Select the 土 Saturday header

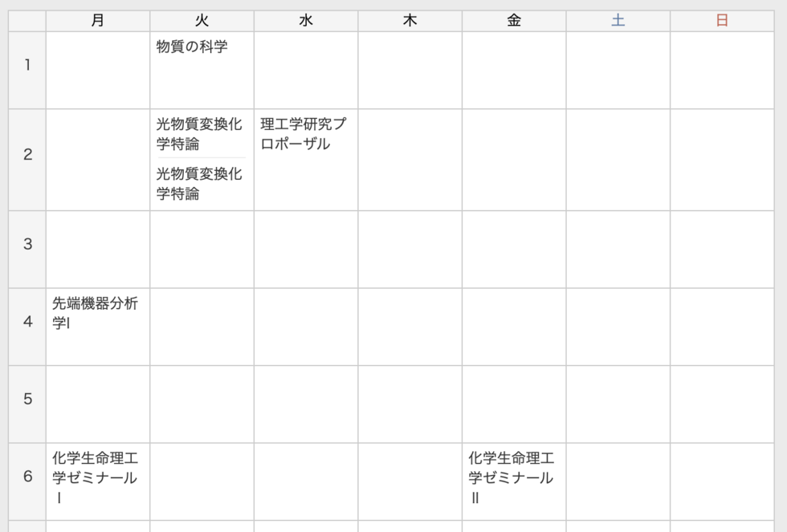[617, 19]
